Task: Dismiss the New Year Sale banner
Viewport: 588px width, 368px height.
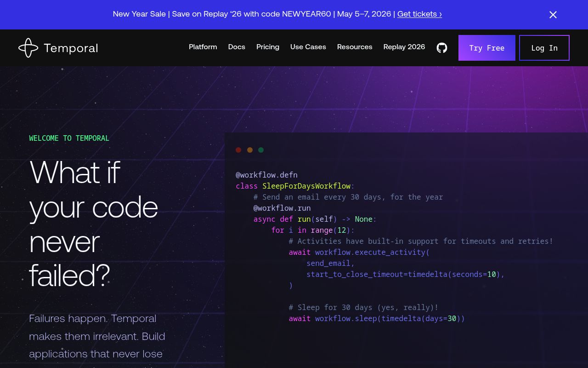Action: point(553,15)
